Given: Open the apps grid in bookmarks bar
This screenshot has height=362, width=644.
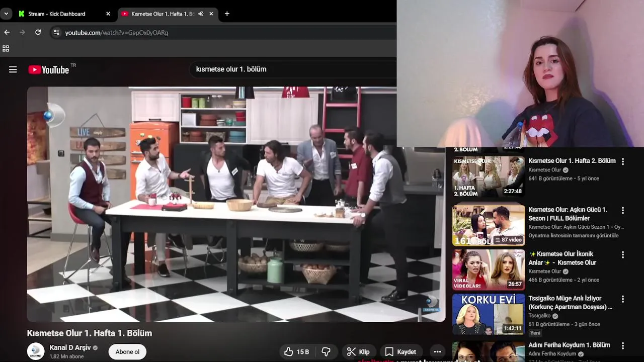Looking at the screenshot, I should (6, 49).
